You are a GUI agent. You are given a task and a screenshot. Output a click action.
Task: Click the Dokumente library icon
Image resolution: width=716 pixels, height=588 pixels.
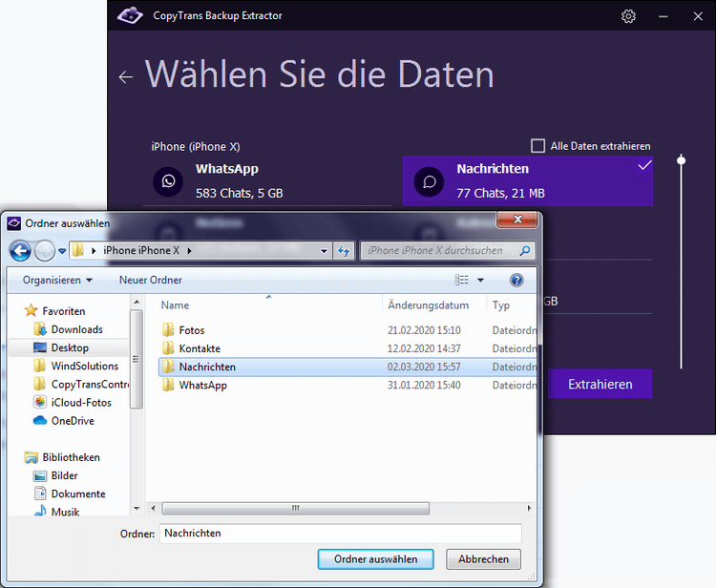40,493
